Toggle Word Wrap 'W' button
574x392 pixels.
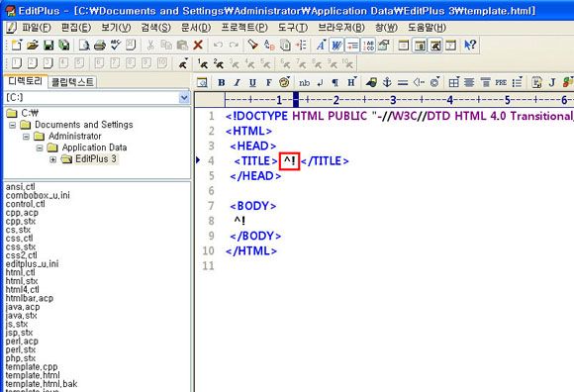click(x=336, y=46)
